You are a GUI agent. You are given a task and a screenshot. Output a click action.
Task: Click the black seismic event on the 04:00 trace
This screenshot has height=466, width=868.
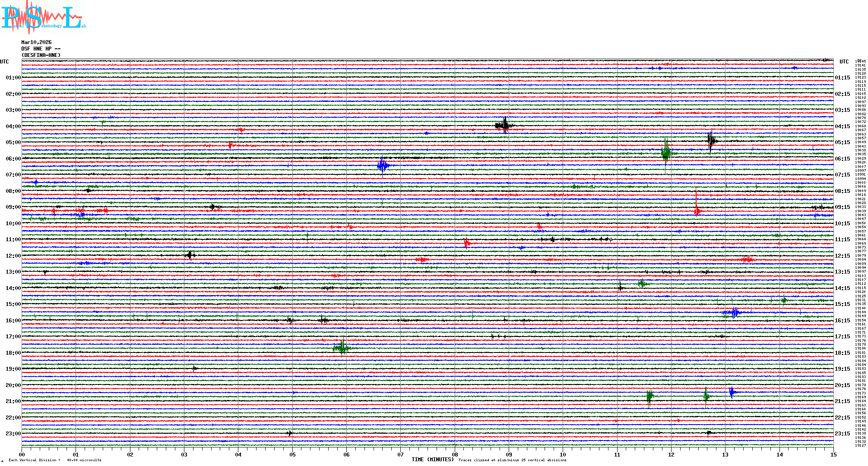tap(504, 126)
